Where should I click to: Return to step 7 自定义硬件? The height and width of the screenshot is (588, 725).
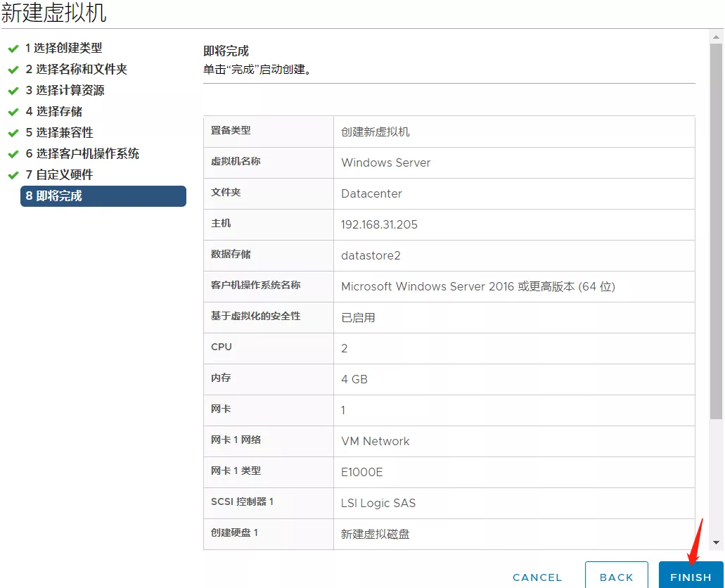pos(59,175)
